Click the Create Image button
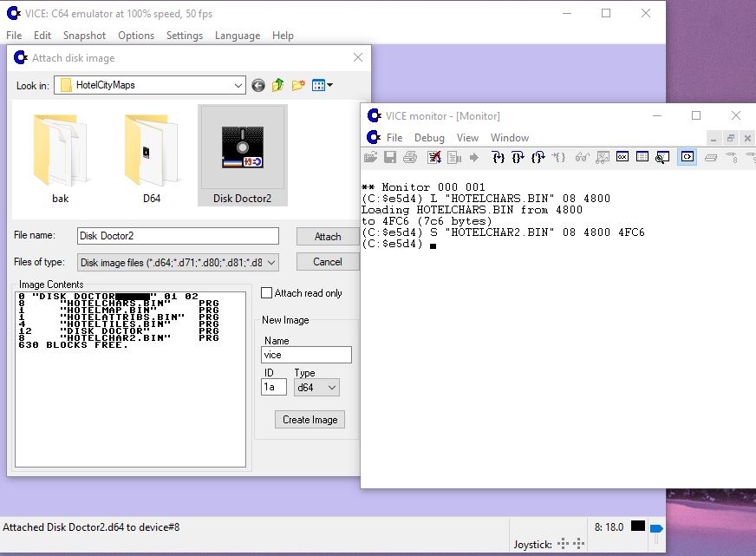Viewport: 756px width, 556px height. (x=310, y=420)
